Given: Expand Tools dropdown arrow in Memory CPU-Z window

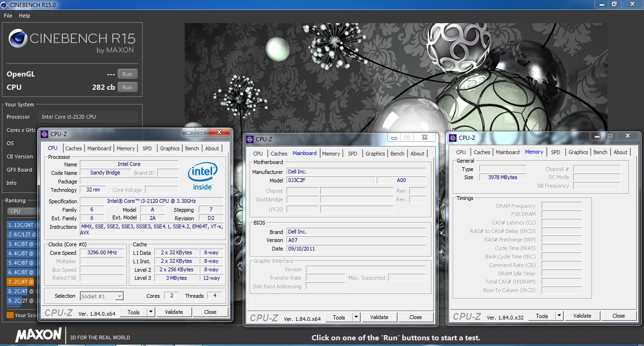Looking at the screenshot, I should point(559,316).
